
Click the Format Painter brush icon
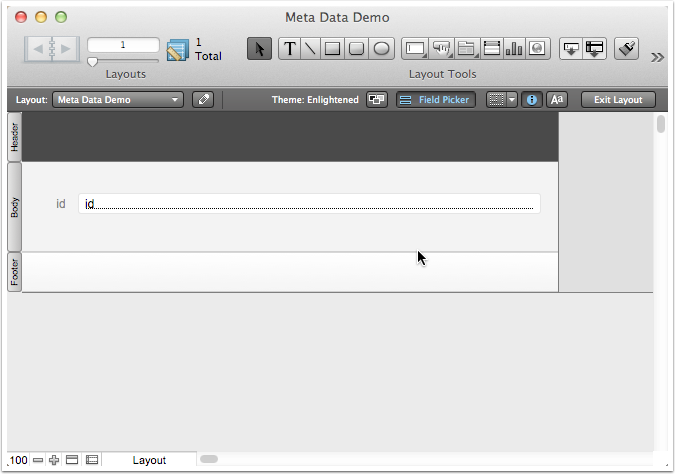pos(627,49)
